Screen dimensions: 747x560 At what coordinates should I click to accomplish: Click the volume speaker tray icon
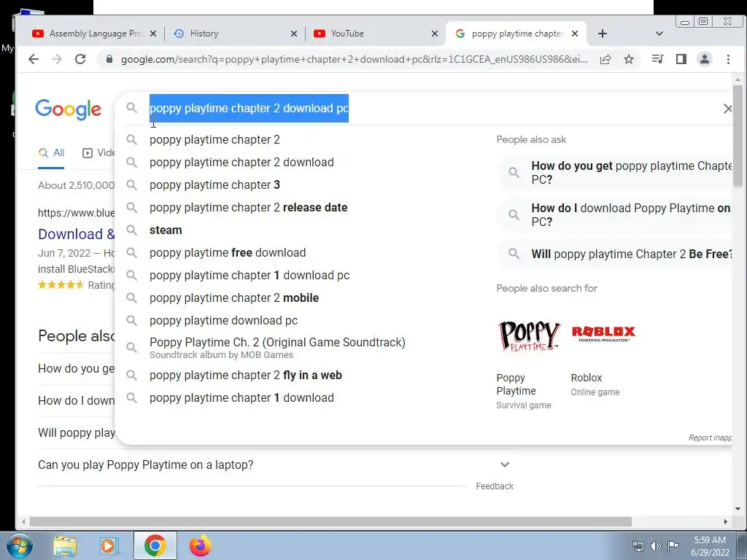coord(656,546)
